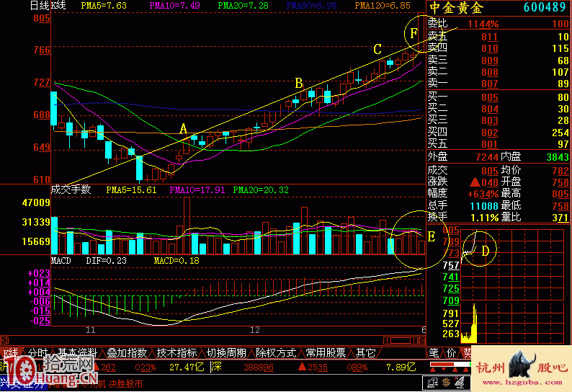This screenshot has width=572, height=392.
Task: Click the month 11 marker on the date axis
Action: tap(91, 330)
